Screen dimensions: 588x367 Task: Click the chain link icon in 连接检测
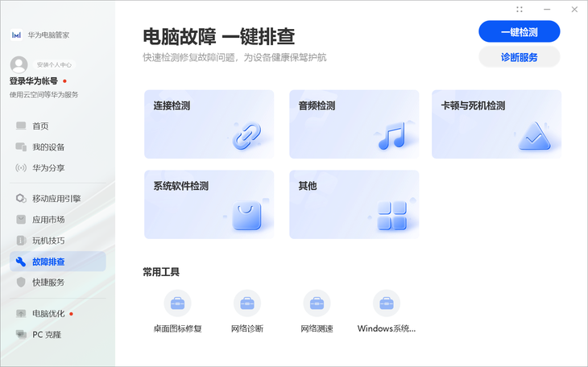(246, 135)
